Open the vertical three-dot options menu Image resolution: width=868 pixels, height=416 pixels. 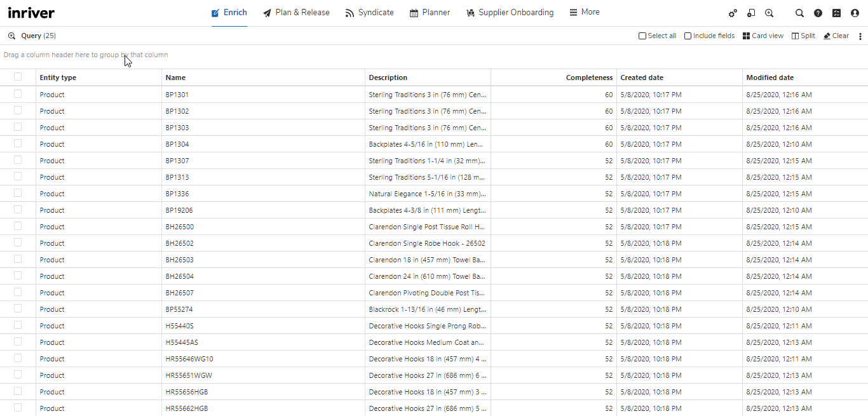pos(860,36)
